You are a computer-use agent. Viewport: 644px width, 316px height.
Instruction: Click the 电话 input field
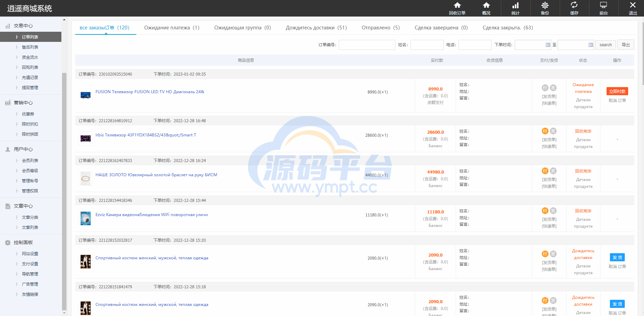pyautogui.click(x=475, y=45)
